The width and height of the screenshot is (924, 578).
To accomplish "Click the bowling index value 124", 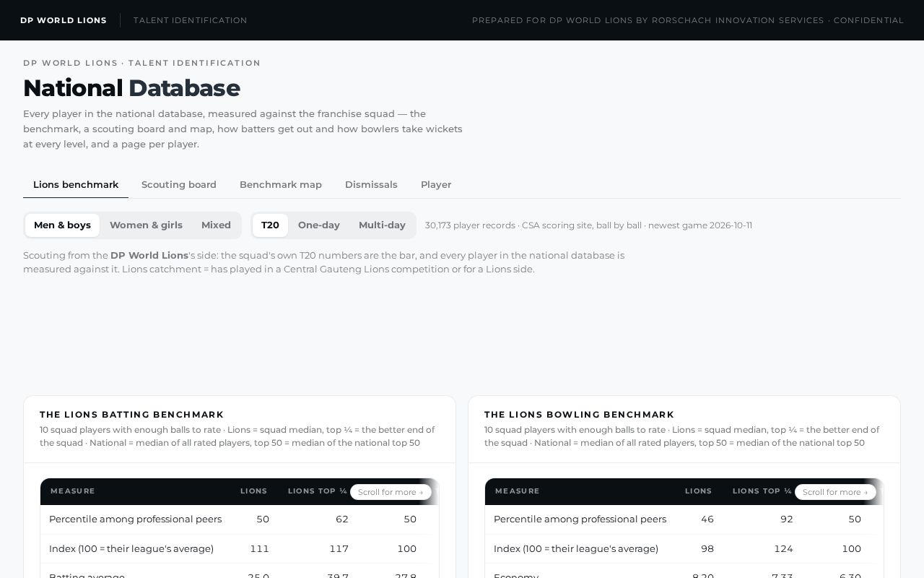I will coord(783,549).
